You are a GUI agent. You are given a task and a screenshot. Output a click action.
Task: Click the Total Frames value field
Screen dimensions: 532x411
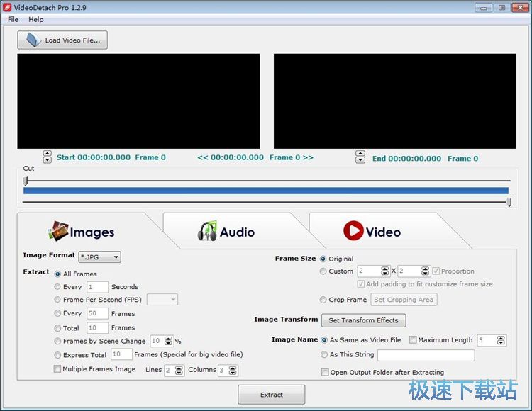tap(97, 328)
